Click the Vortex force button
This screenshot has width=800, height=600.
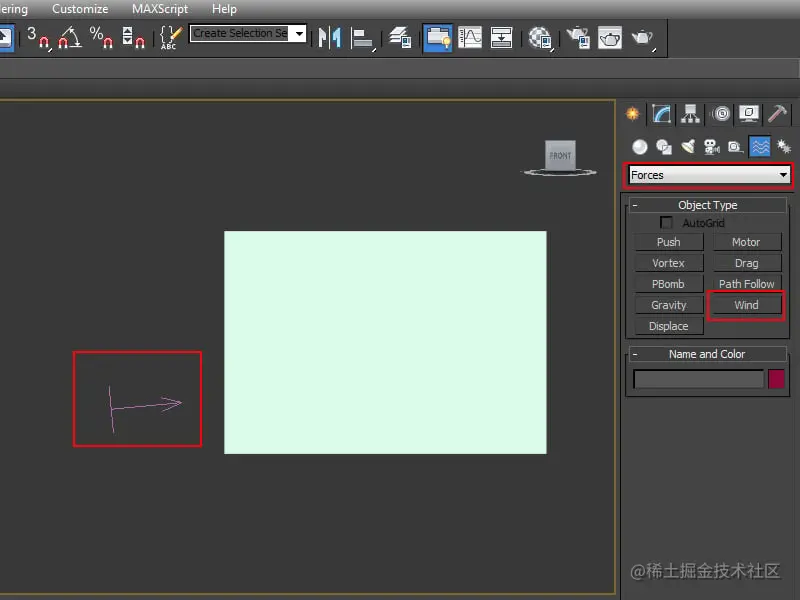click(669, 263)
